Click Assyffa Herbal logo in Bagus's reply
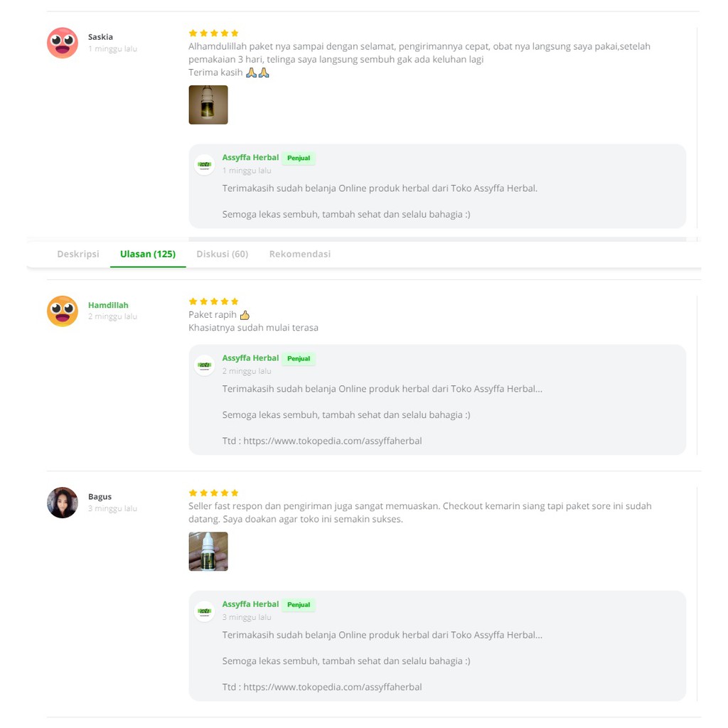The height and width of the screenshot is (728, 728). 205,611
